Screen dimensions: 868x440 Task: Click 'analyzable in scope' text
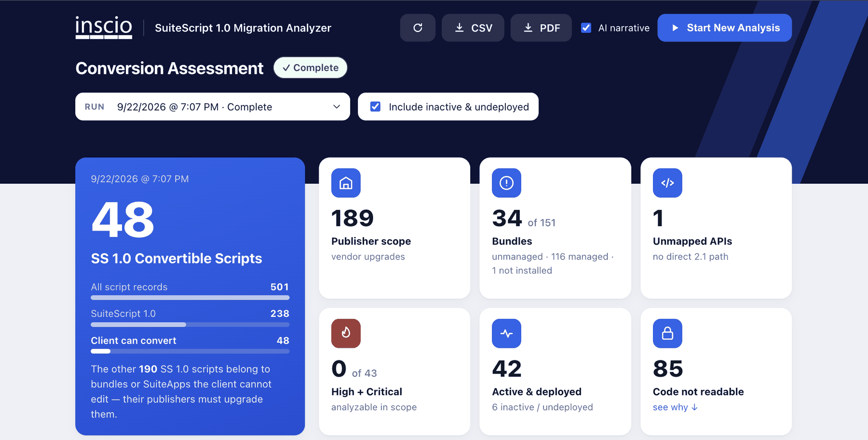[374, 407]
